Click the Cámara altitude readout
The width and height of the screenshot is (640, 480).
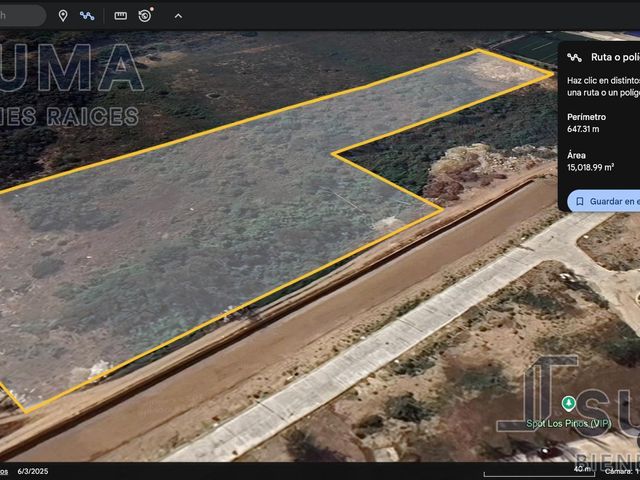click(x=622, y=471)
